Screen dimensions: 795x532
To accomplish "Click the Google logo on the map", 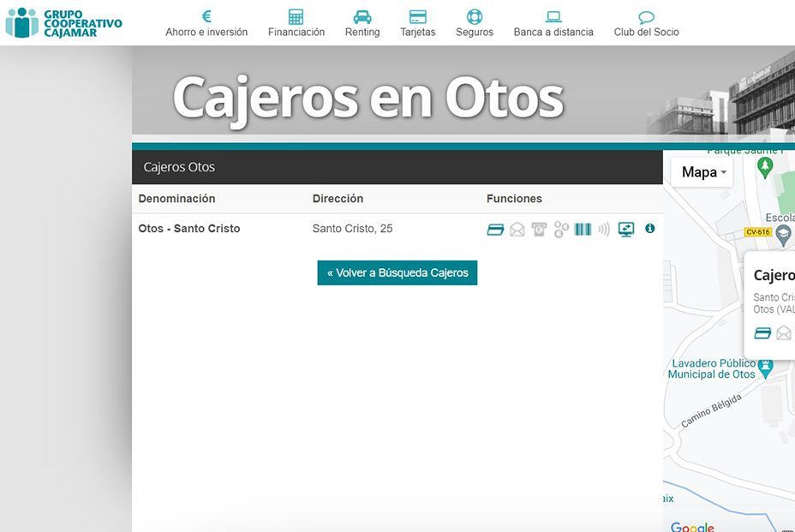I will point(692,527).
